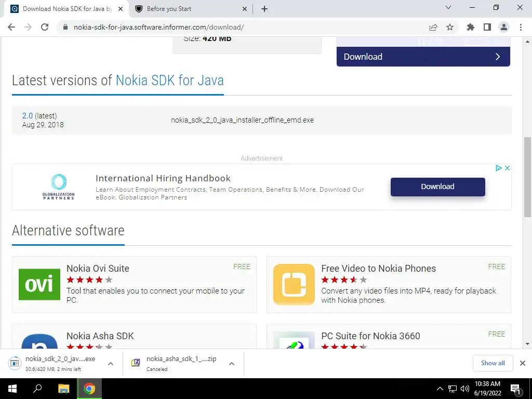The height and width of the screenshot is (399, 532).
Task: Select the nokia_sdk_2_0_java_installer_offline_emd.exe filename
Action: click(x=242, y=120)
